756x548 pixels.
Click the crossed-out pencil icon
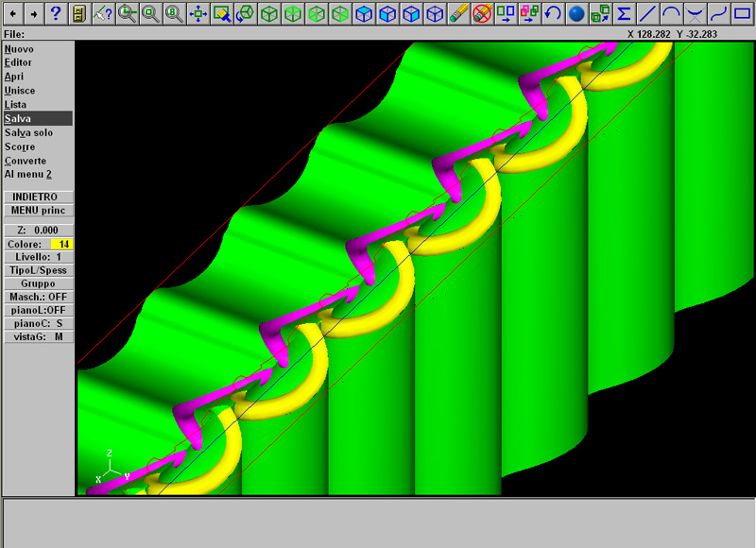482,14
